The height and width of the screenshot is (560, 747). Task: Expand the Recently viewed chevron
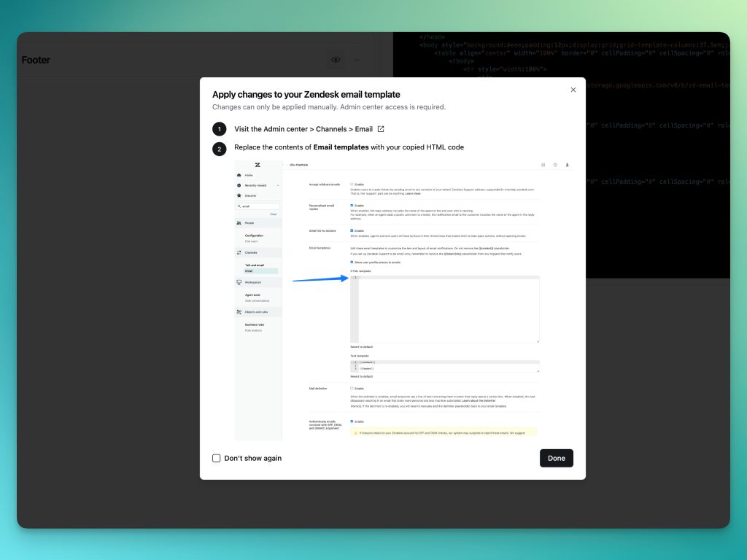click(278, 186)
